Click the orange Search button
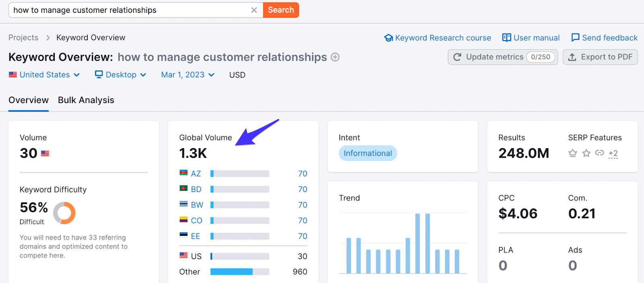Image resolution: width=644 pixels, height=283 pixels. [x=281, y=10]
